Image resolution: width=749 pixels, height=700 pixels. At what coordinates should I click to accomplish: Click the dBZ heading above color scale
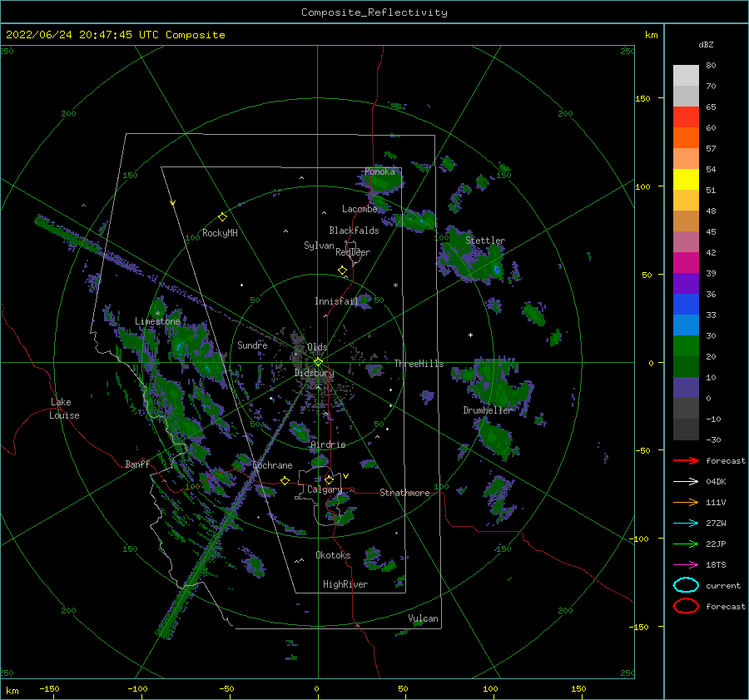point(706,44)
